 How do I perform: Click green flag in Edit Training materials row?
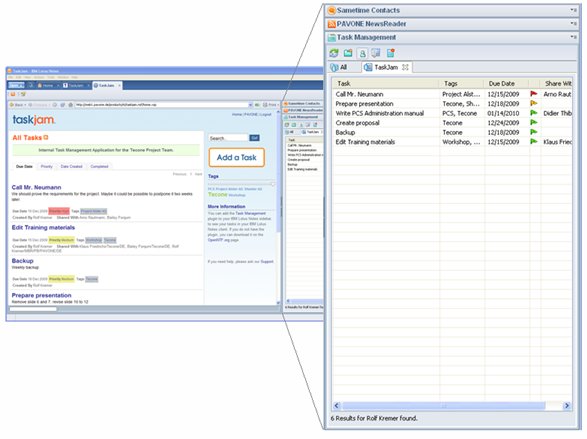point(533,141)
